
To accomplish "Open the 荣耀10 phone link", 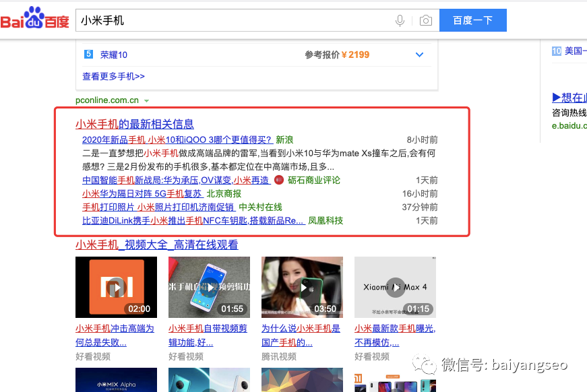I will coord(114,55).
